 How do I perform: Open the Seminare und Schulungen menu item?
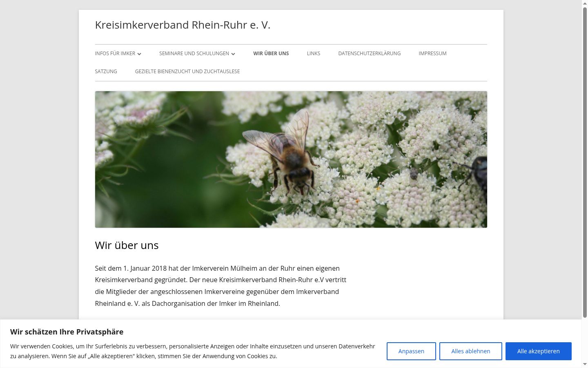coord(194,54)
